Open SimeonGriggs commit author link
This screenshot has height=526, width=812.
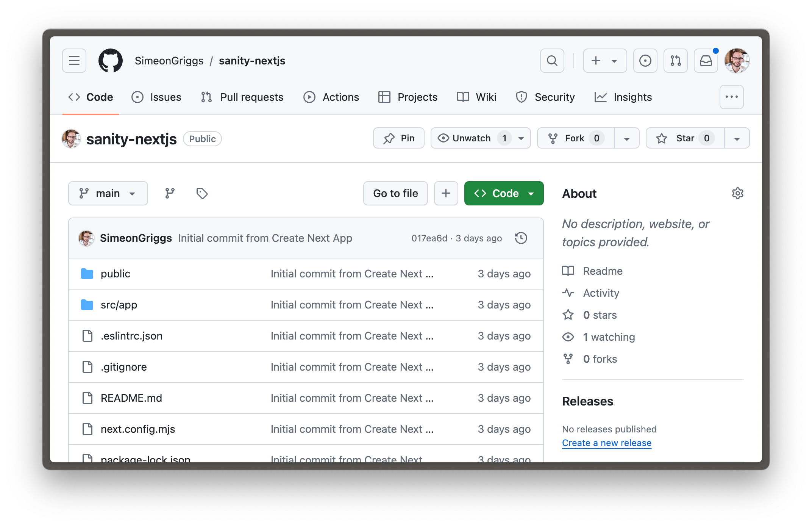point(136,238)
